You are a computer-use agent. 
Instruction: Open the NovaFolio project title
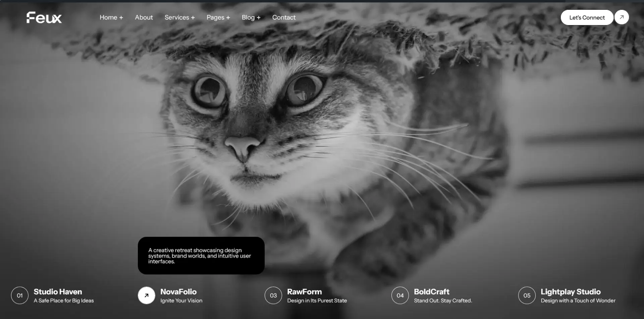pos(178,292)
